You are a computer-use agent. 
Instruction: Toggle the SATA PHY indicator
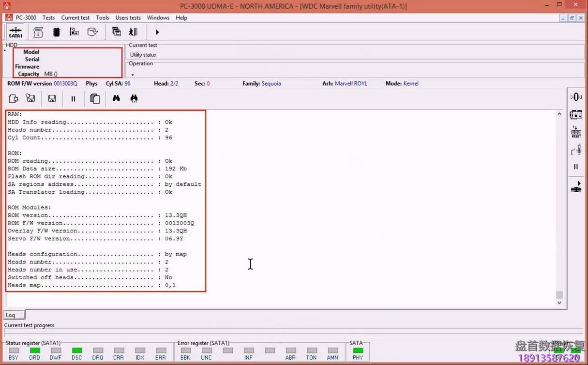pyautogui.click(x=358, y=349)
